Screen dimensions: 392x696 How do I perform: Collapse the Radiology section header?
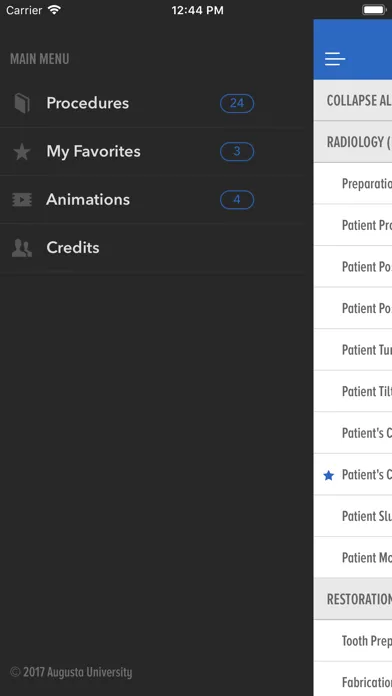[353, 142]
